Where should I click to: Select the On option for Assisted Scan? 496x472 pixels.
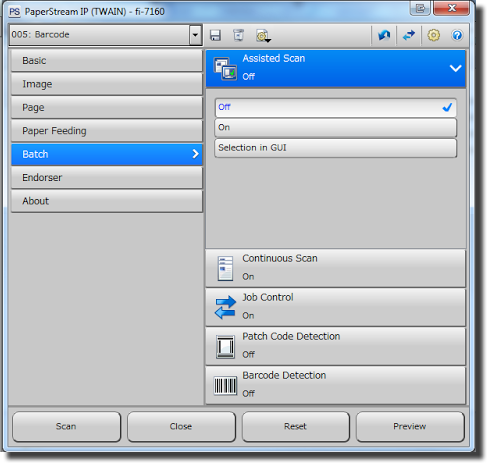coord(336,128)
